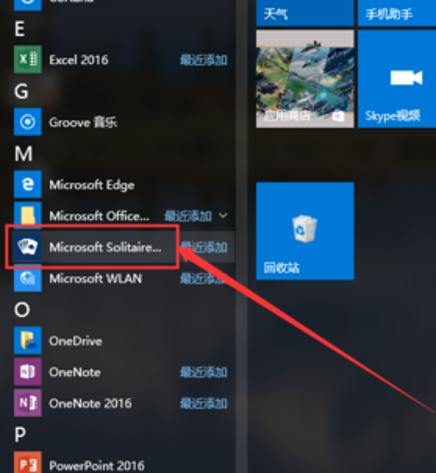The image size is (436, 473).
Task: Open the Weather tile
Action: 305,13
